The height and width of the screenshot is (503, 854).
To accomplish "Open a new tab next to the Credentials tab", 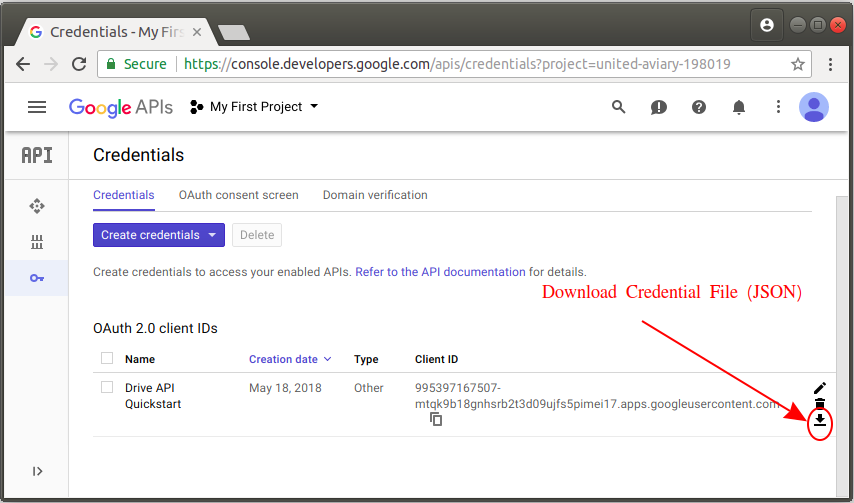I will [x=234, y=33].
